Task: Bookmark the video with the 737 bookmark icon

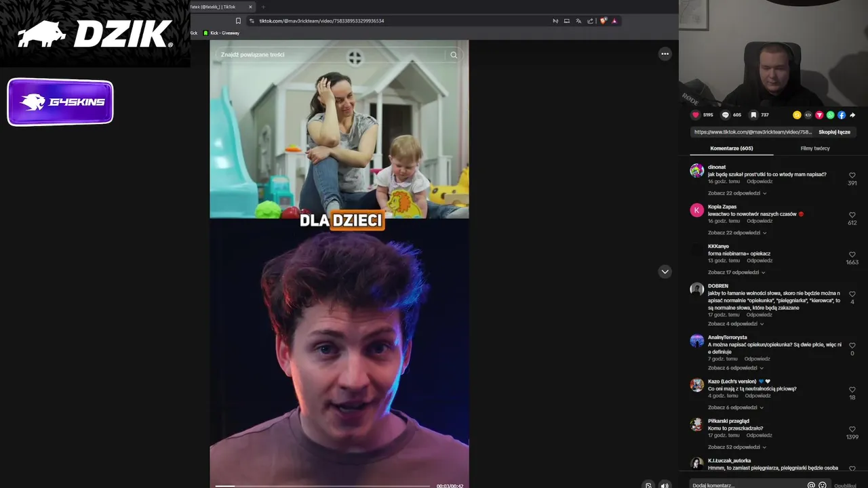Action: click(753, 115)
